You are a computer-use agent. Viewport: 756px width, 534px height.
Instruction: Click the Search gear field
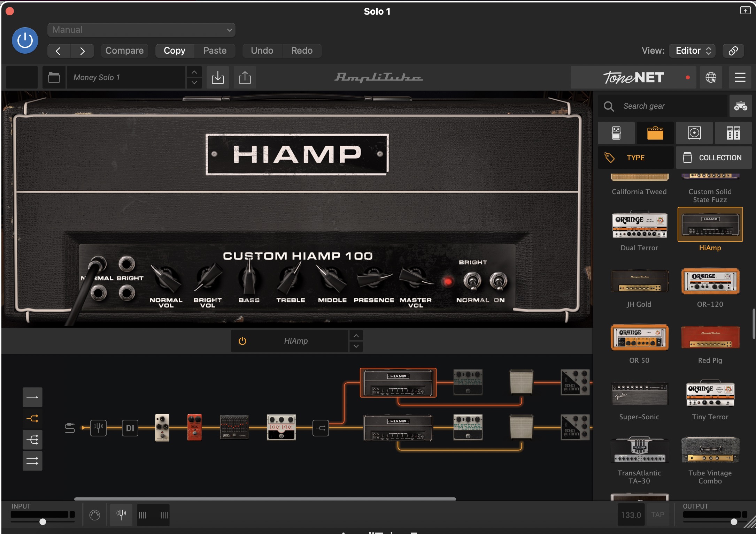[x=663, y=106]
